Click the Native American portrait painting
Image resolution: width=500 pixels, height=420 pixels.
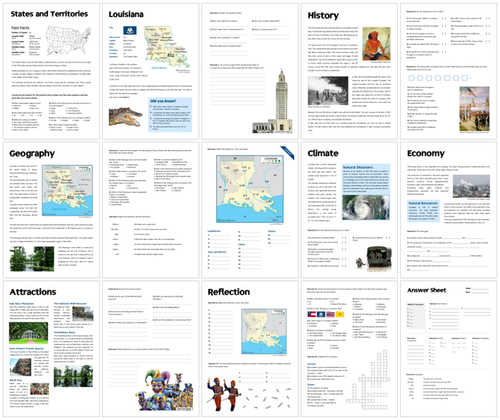point(376,44)
